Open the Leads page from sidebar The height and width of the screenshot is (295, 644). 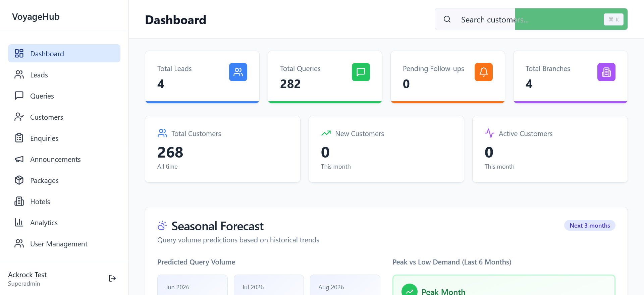(64, 74)
